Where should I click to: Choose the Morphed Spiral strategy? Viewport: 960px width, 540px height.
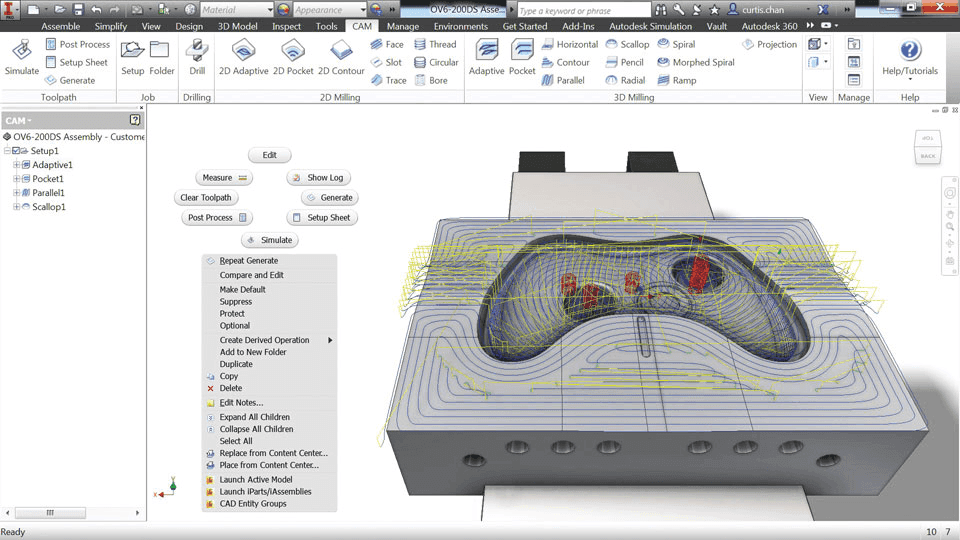coord(696,62)
